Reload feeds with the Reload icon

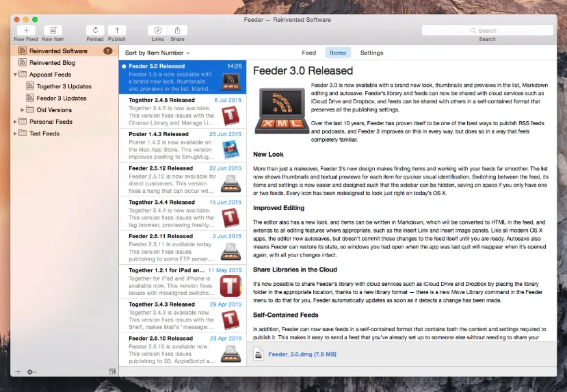95,30
